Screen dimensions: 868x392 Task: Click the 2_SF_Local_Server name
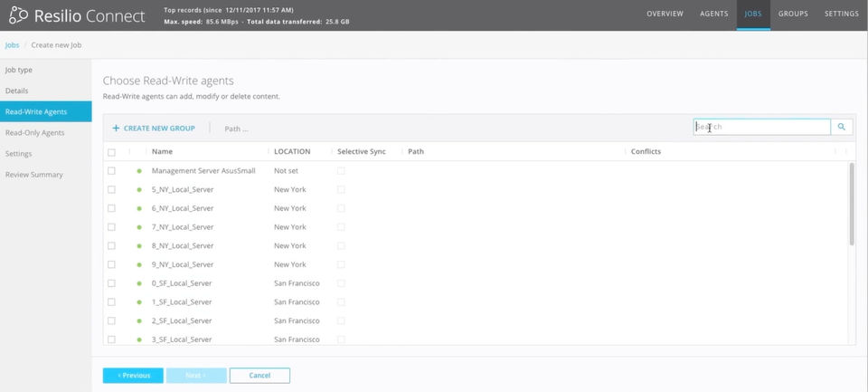click(x=182, y=321)
